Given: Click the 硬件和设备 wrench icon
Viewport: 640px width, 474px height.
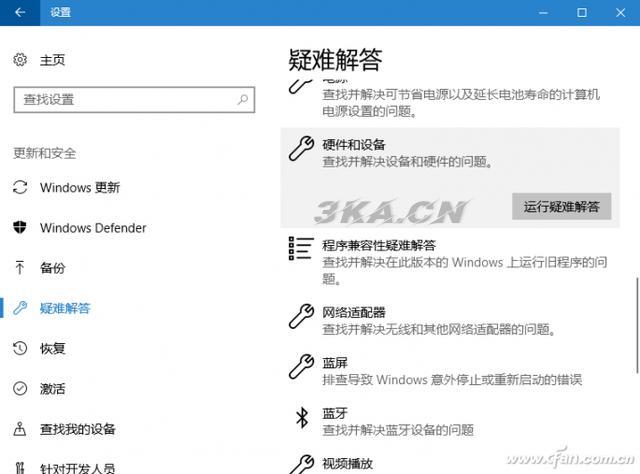Looking at the screenshot, I should coord(302,148).
